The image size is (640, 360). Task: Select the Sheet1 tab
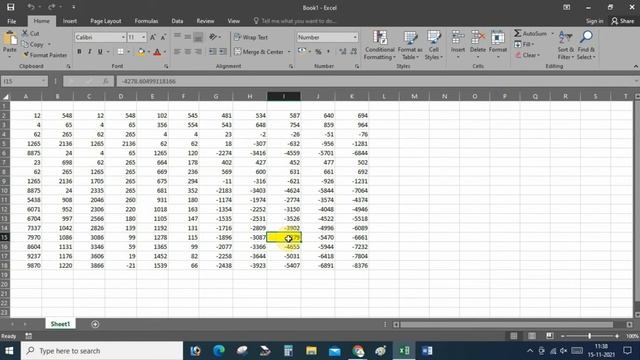pos(60,324)
